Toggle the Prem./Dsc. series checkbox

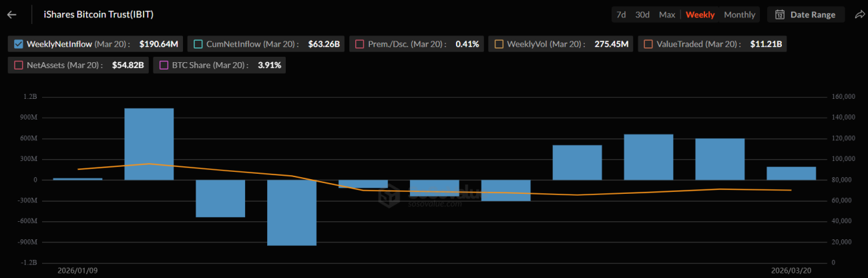[360, 44]
